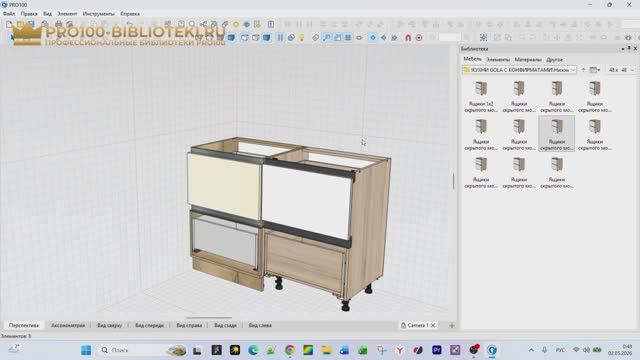Screen dimensions: 640x360
Task: Open the Материалы library tab
Action: point(528,60)
